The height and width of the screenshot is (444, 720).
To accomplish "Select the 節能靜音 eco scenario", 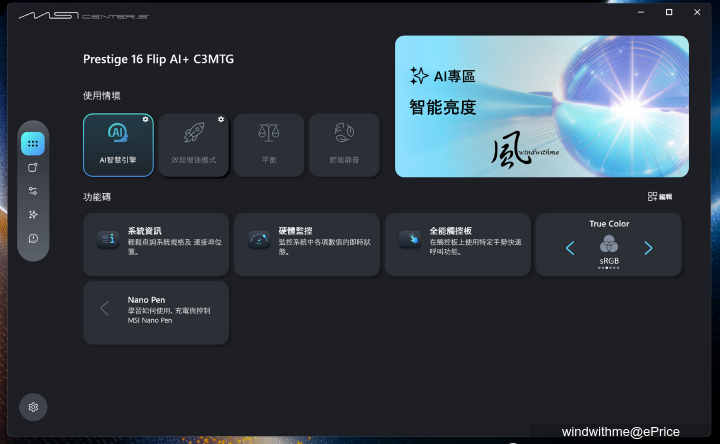I will (344, 145).
